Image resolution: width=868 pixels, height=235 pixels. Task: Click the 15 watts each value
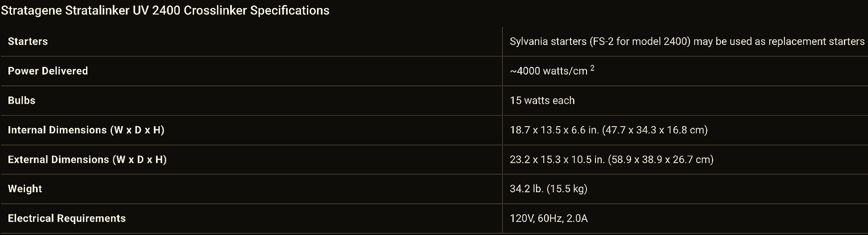pyautogui.click(x=542, y=100)
